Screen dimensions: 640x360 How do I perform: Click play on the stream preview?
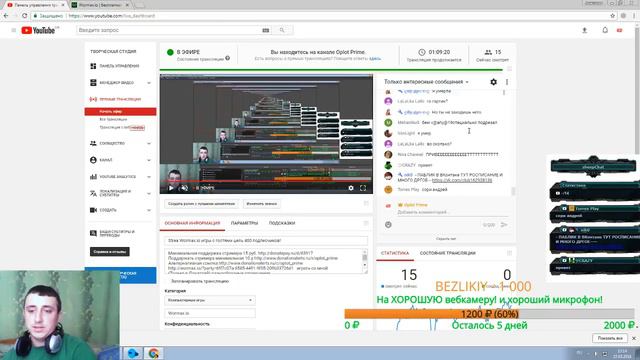[x=171, y=188]
